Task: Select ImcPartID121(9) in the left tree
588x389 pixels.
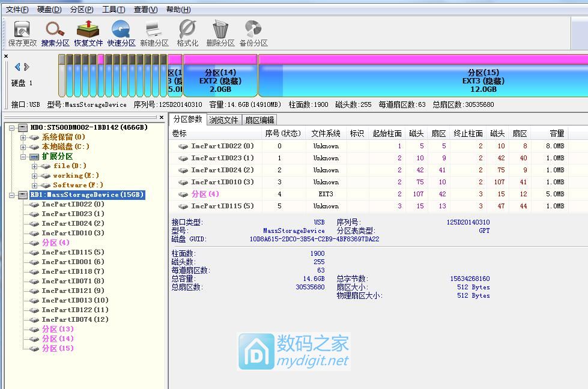Action: point(73,291)
